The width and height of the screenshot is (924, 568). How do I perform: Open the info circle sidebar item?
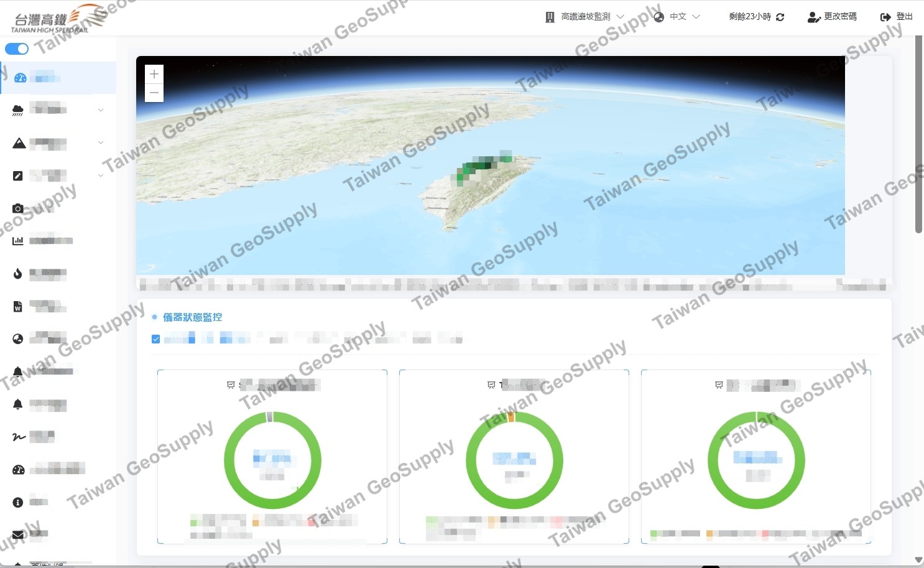click(x=58, y=502)
